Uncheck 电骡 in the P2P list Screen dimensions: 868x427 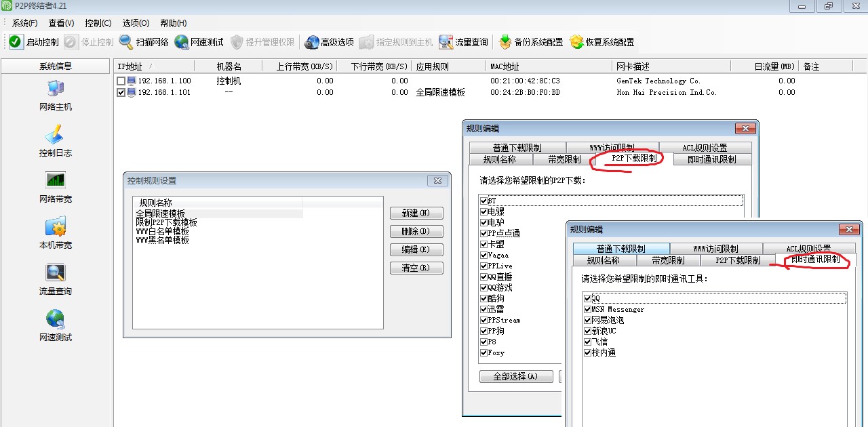484,211
